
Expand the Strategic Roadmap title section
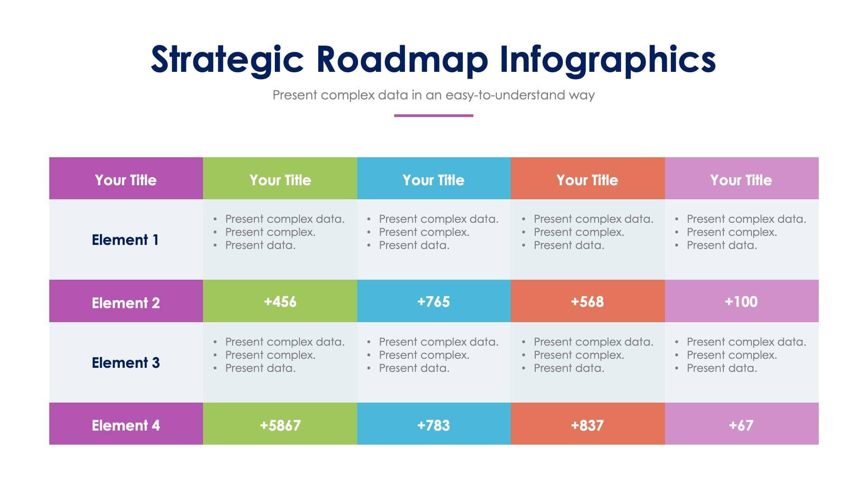click(434, 39)
